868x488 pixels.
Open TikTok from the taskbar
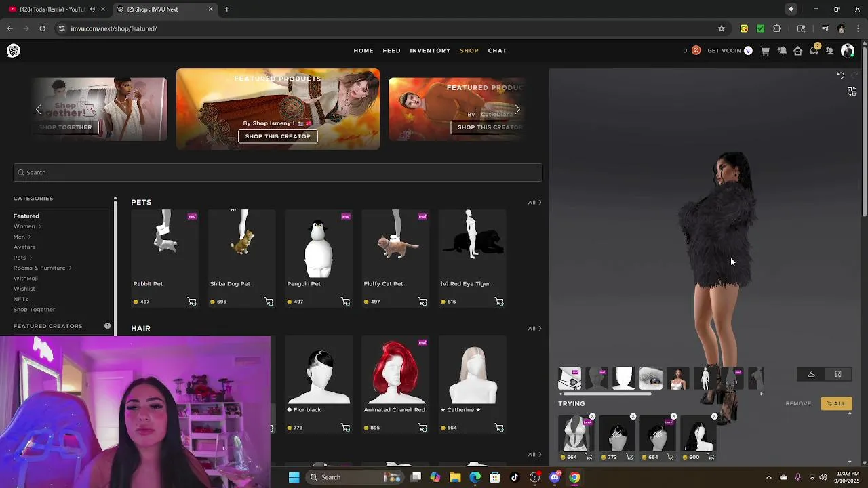point(515,477)
